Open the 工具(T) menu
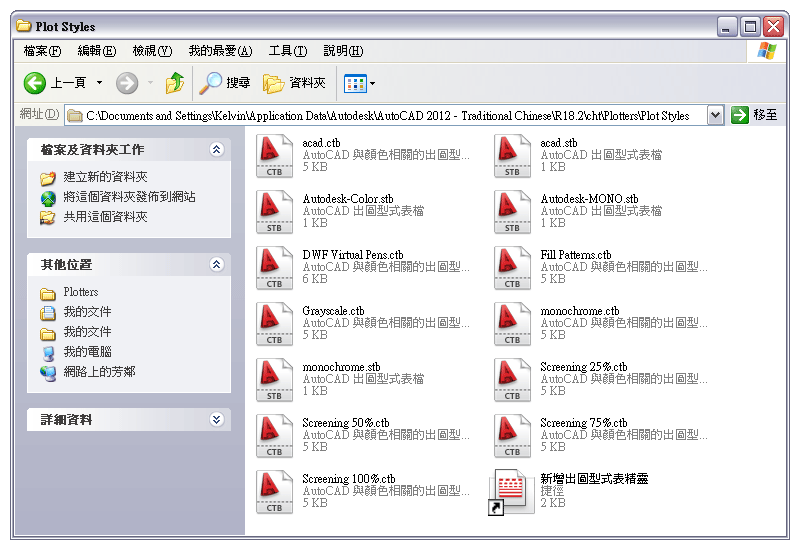This screenshot has height=550, width=800. [x=288, y=51]
